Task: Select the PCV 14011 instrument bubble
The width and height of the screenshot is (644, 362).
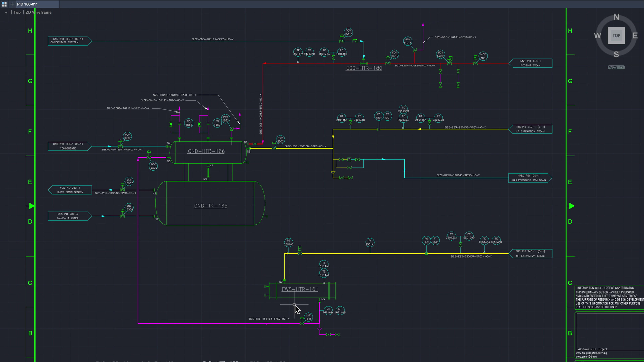Action: (x=440, y=54)
